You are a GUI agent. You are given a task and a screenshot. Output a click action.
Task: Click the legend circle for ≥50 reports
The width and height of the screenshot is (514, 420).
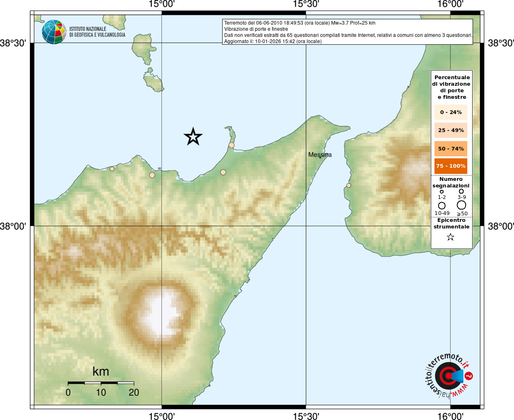coord(462,205)
